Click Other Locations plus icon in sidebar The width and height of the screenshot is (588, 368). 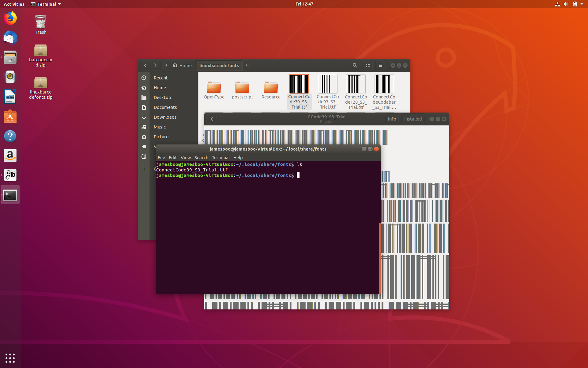click(144, 169)
